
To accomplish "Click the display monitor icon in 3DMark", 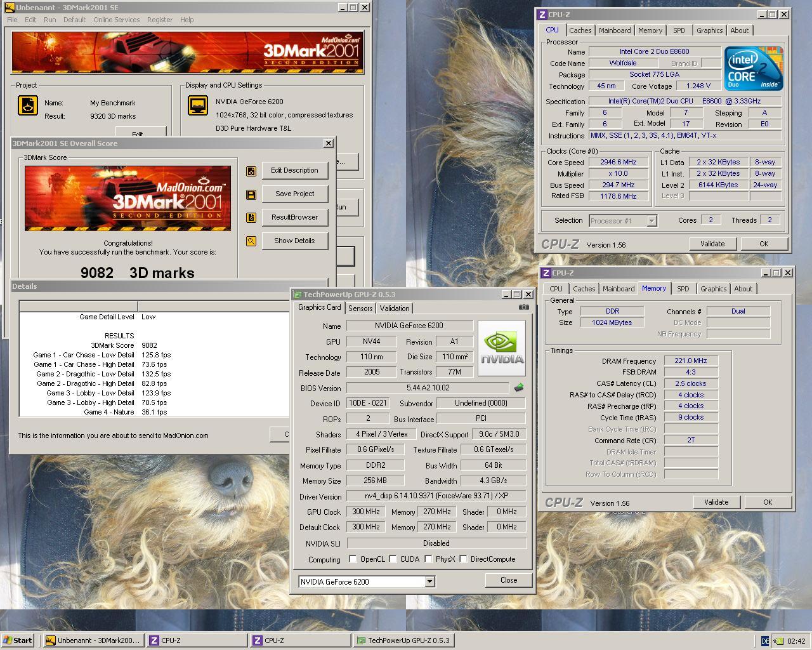I will tap(198, 105).
